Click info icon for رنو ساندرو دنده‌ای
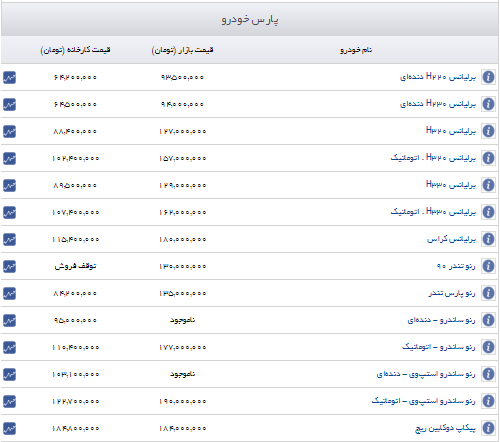 pyautogui.click(x=488, y=320)
